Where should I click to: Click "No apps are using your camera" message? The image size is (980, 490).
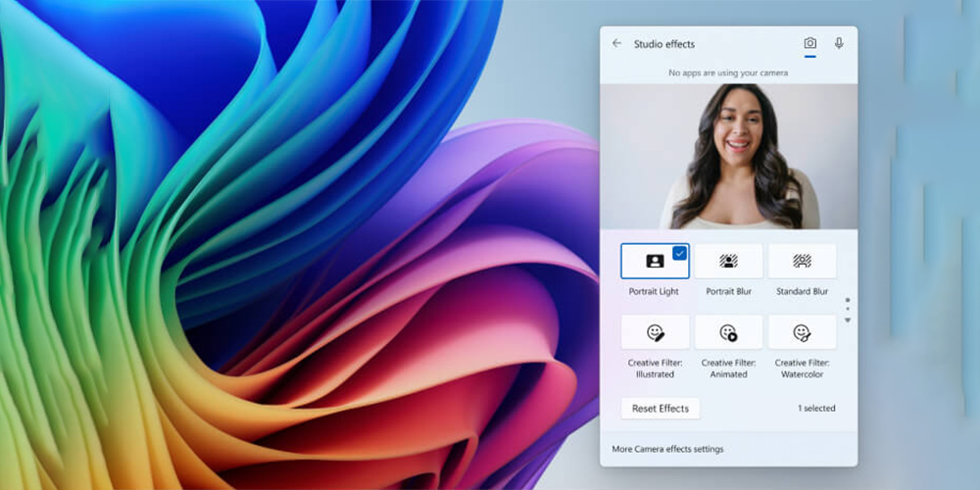(728, 73)
